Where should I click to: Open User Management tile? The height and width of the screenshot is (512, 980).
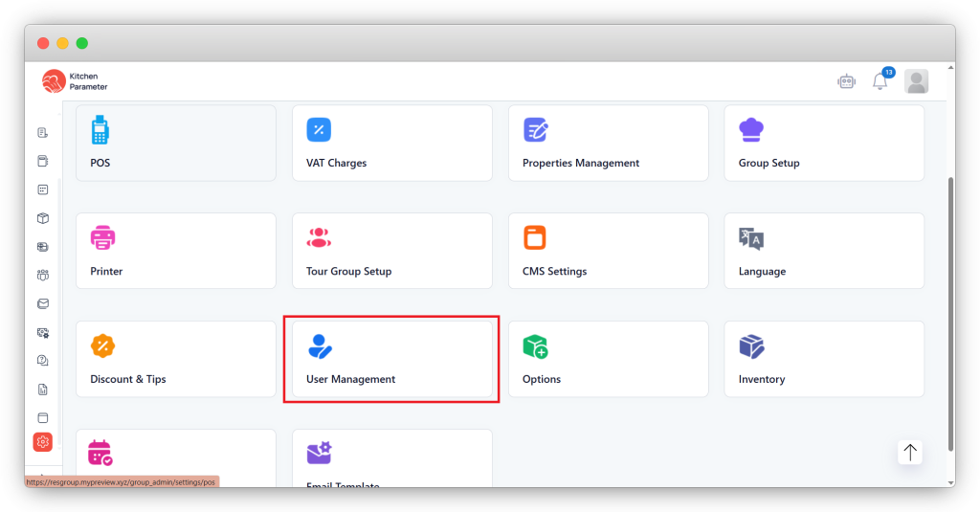pos(391,359)
